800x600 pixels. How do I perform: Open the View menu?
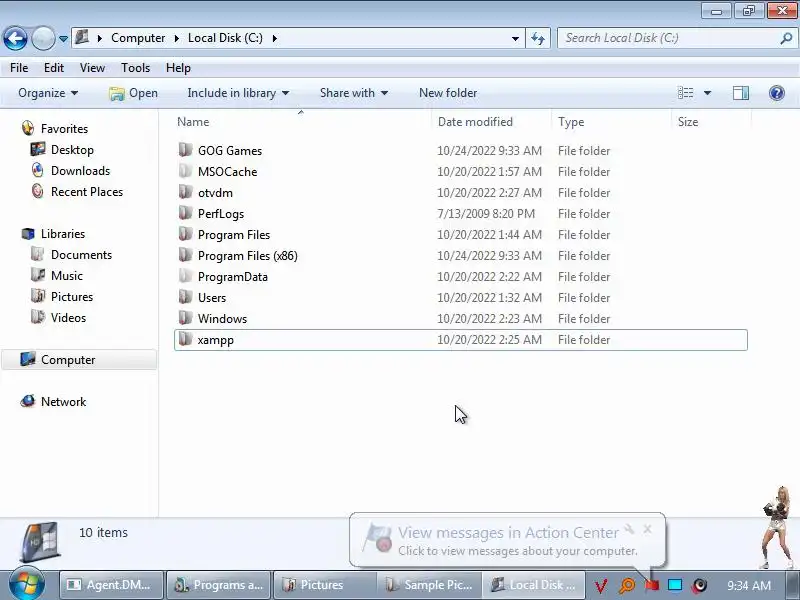(x=92, y=68)
